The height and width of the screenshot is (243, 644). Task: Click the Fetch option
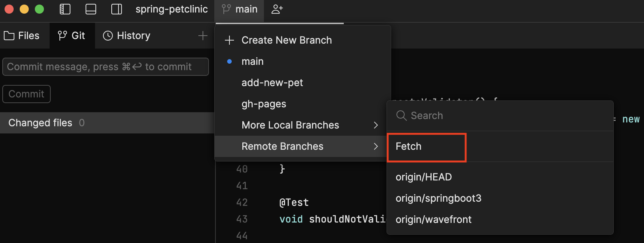(409, 146)
